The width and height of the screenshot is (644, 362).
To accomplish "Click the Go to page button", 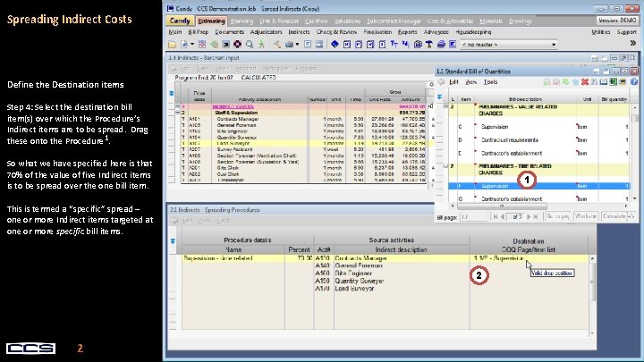I will [557, 216].
